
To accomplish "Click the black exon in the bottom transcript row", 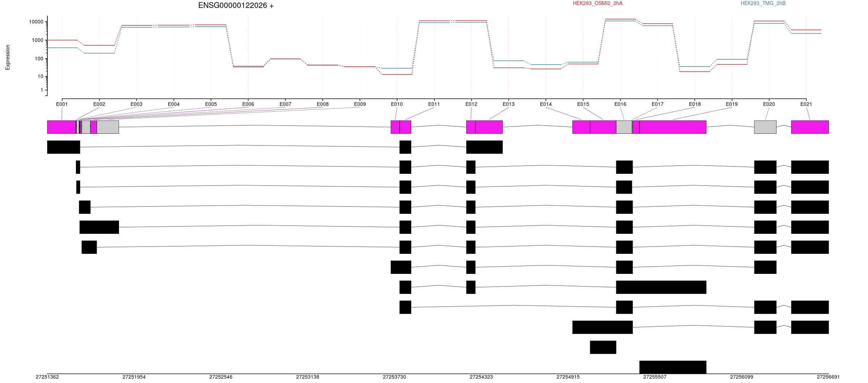I will pos(673,367).
